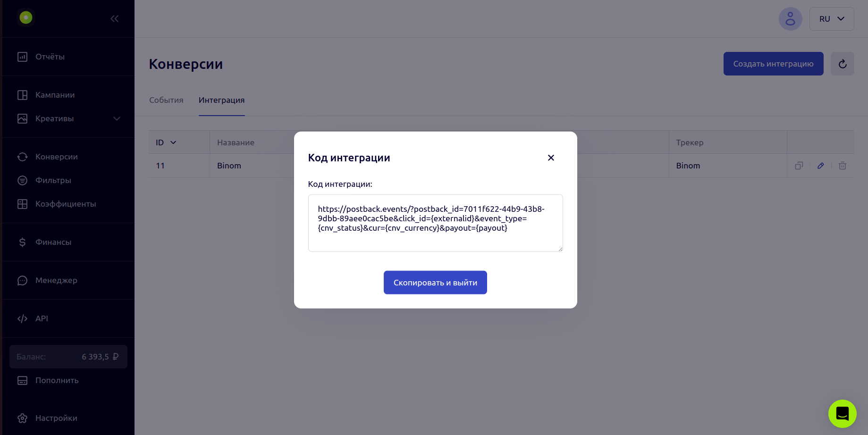Open user profile avatar icon
Screen dimensions: 868x435
point(790,19)
